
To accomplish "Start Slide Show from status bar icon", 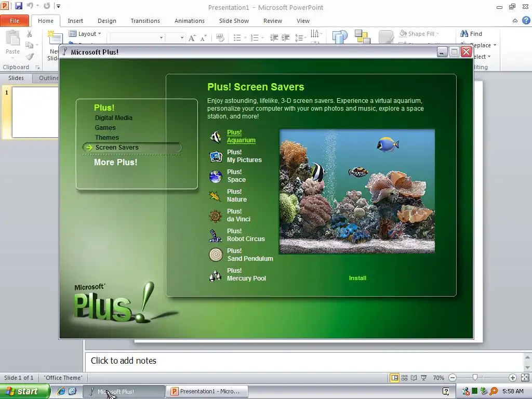I will click(x=424, y=378).
